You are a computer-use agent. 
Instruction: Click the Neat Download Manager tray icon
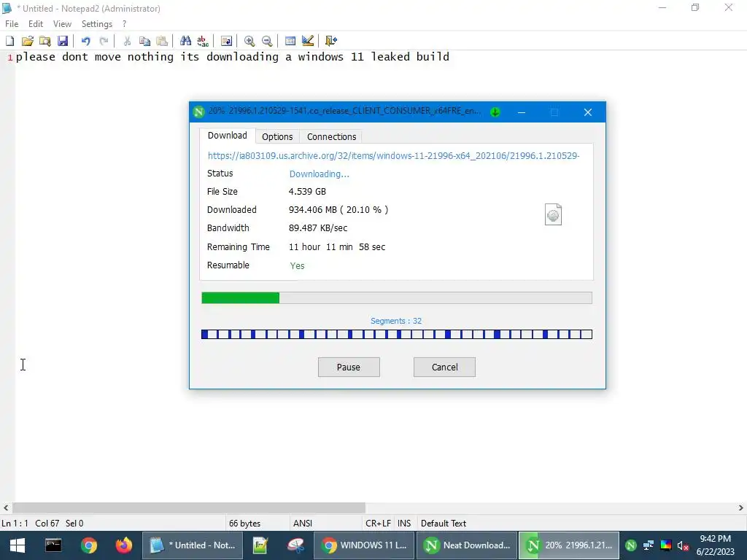pyautogui.click(x=631, y=545)
